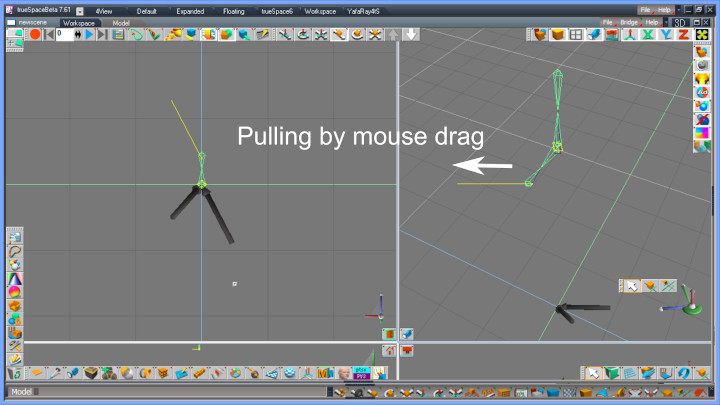Screen dimensions: 720x405
Task: Select the Model tab beside Workspace
Action: [121, 23]
